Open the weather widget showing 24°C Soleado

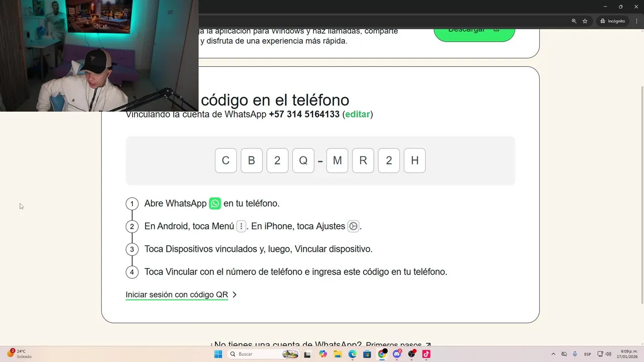(19, 354)
